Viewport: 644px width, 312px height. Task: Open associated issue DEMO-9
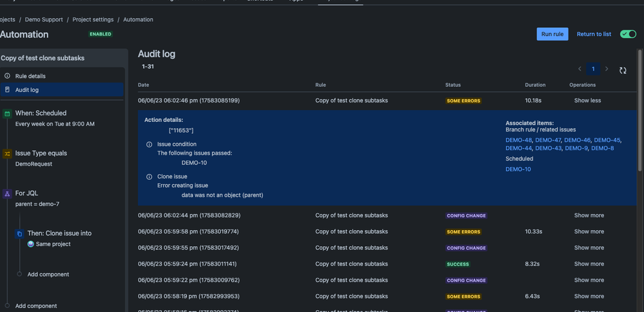[x=576, y=148]
